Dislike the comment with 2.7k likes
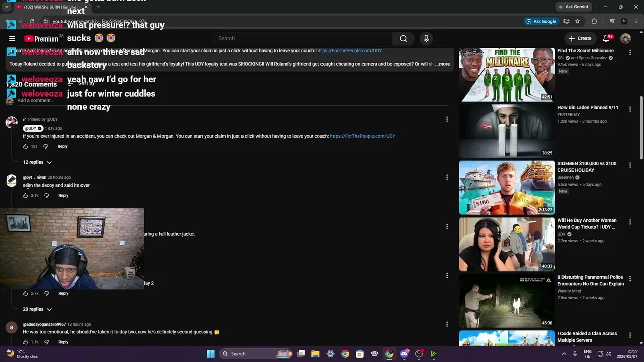This screenshot has width=644, height=362. (x=46, y=293)
